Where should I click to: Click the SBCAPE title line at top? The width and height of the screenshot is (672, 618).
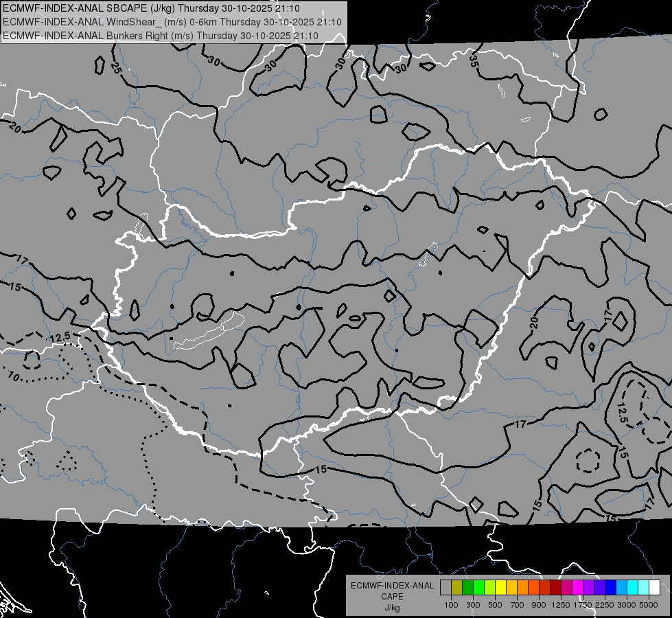point(151,8)
